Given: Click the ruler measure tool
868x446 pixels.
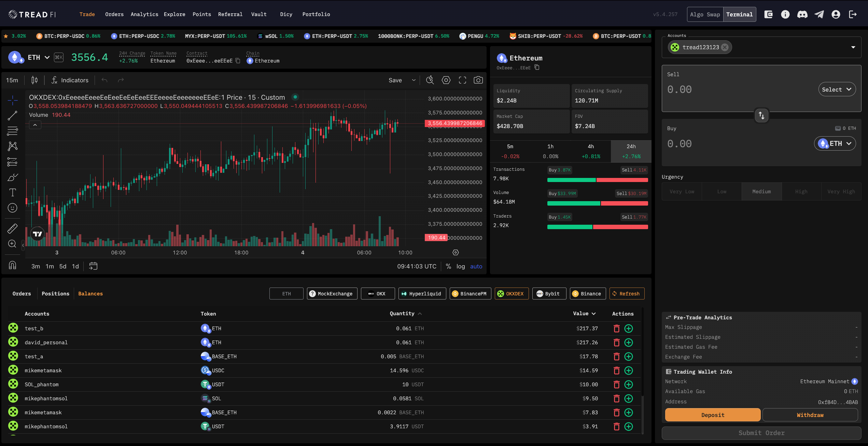Looking at the screenshot, I should 13,228.
